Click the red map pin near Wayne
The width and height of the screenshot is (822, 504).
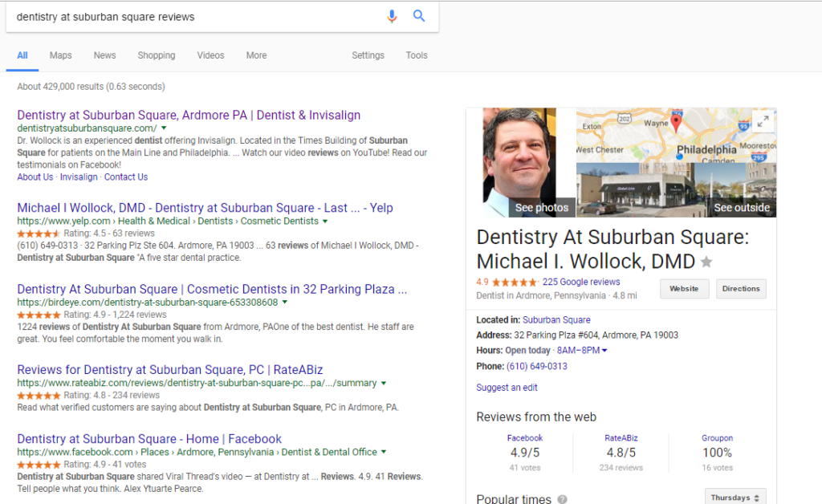pos(676,122)
